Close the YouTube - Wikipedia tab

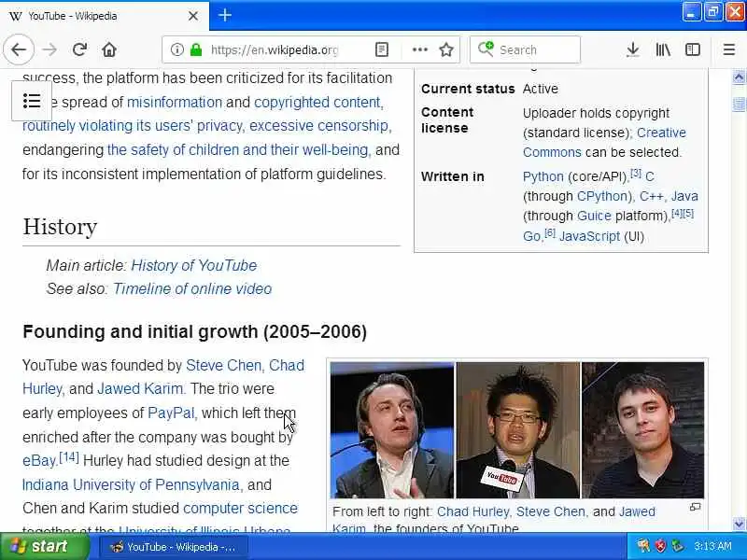pyautogui.click(x=193, y=16)
